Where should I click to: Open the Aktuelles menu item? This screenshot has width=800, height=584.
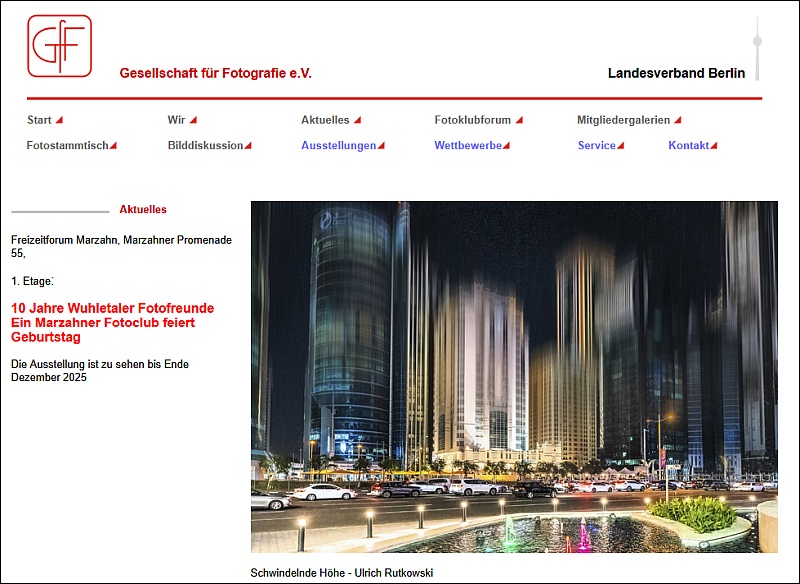[x=325, y=120]
